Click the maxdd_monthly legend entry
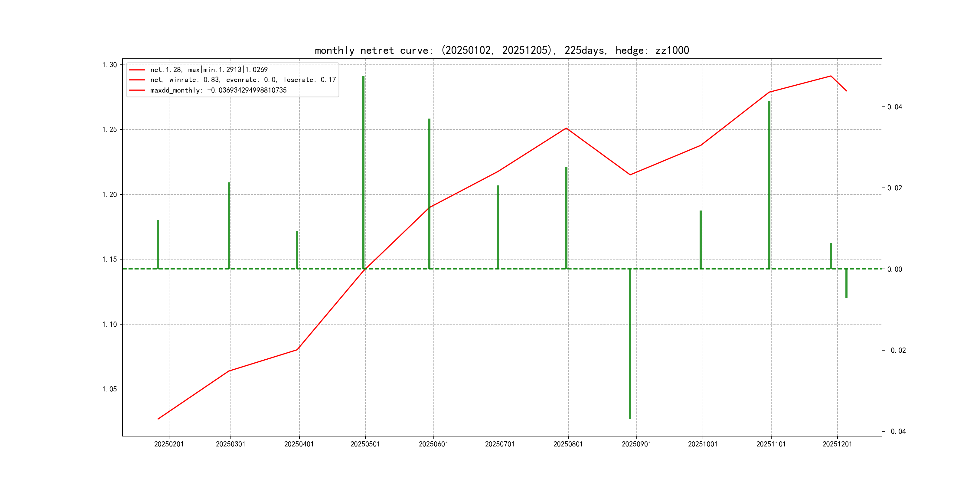 coord(218,90)
